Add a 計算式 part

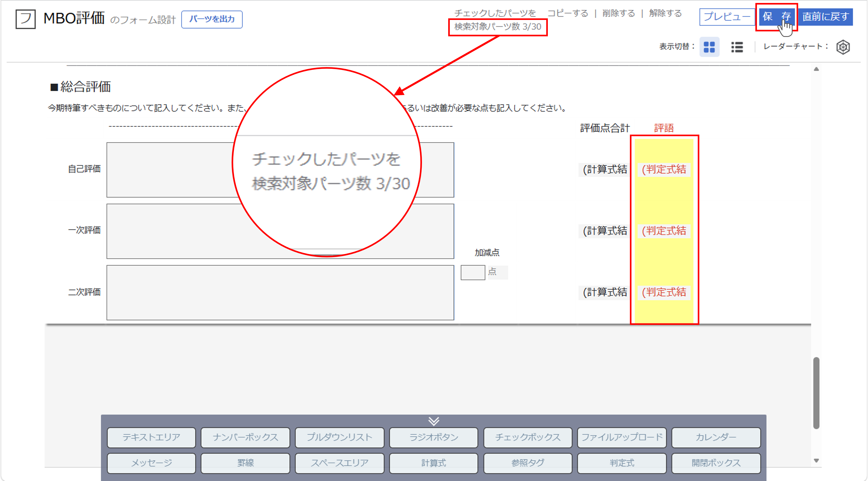pos(433,463)
